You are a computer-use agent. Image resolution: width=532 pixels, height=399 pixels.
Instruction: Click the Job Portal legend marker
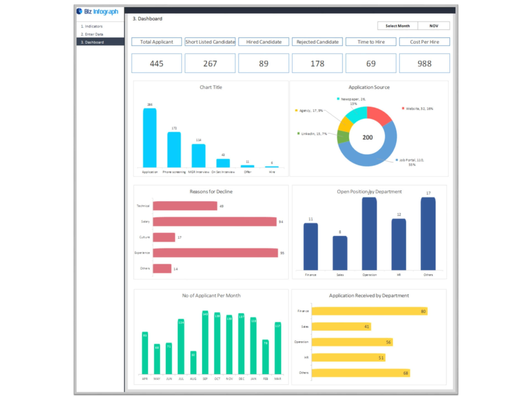[x=396, y=160]
